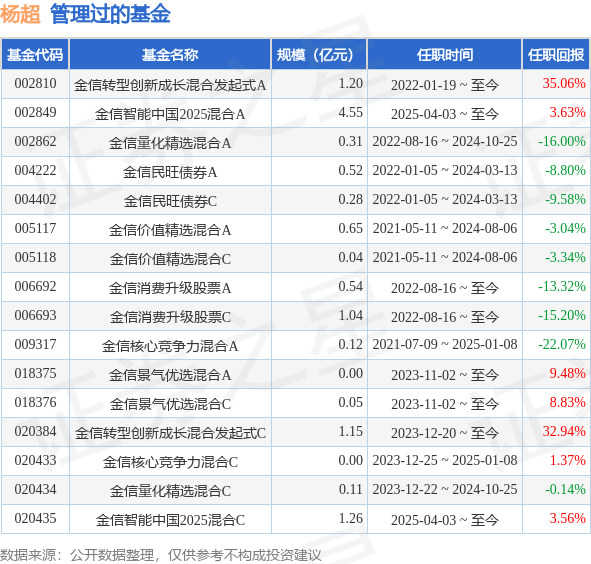Click the return value -22.07%
Viewport: 591px width, 564px height.
click(x=562, y=345)
